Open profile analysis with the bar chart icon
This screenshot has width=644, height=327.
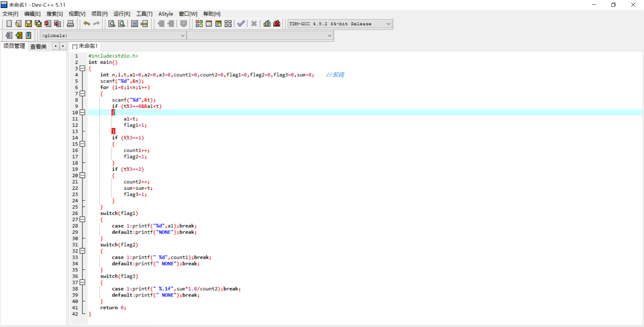(x=267, y=24)
